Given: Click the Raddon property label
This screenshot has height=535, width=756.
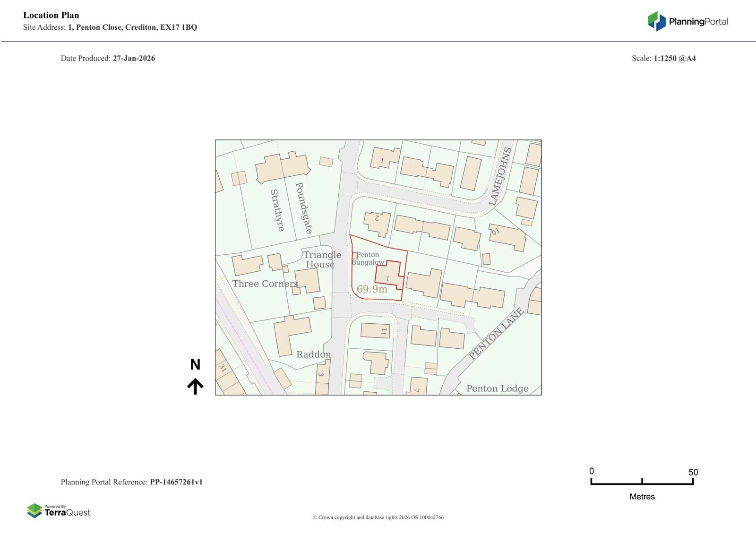Looking at the screenshot, I should (313, 354).
